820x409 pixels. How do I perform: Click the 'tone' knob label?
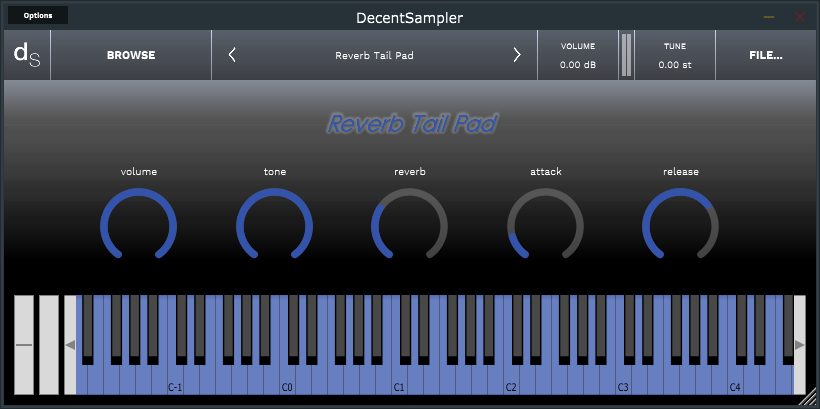point(275,172)
